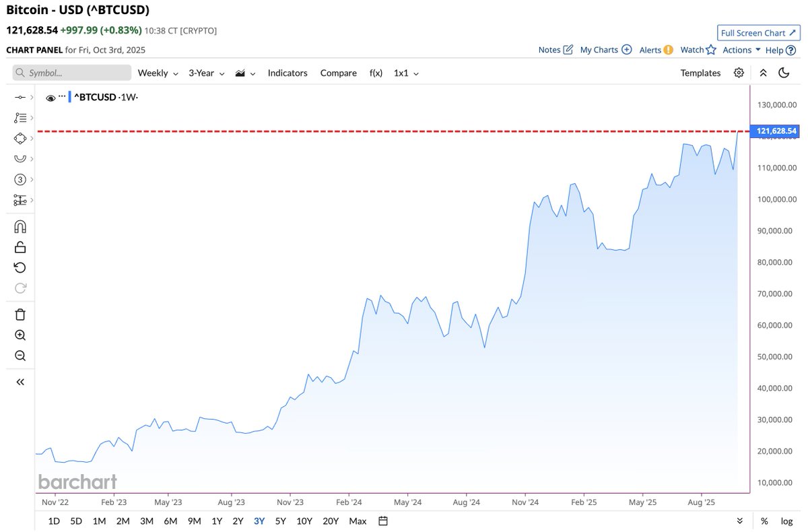Select the arc drawing tool
The width and height of the screenshot is (808, 532).
click(20, 158)
